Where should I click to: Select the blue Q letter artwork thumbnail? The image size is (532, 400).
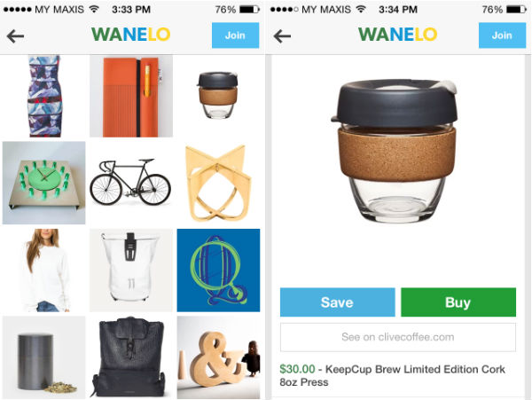(218, 270)
